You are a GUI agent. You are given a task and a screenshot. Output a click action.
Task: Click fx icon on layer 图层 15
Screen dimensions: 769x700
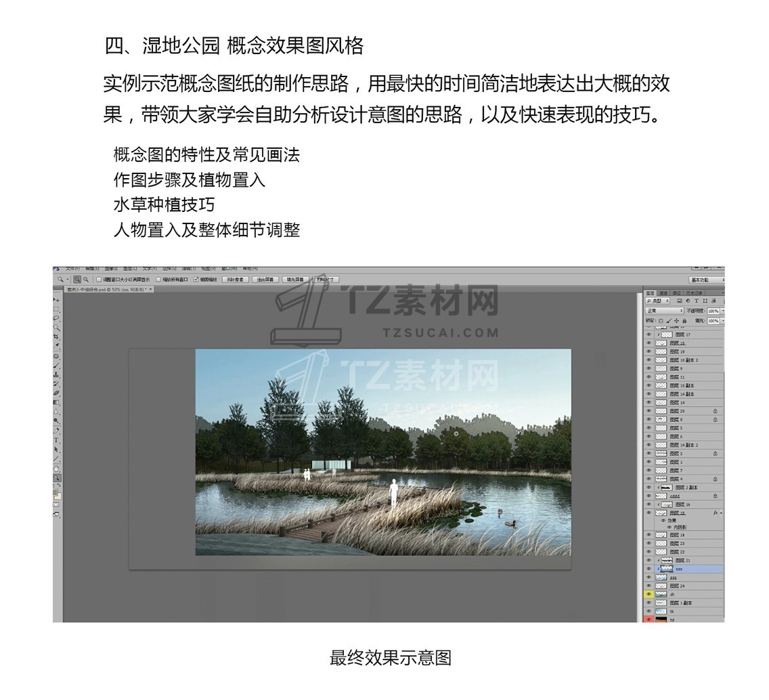point(716,512)
